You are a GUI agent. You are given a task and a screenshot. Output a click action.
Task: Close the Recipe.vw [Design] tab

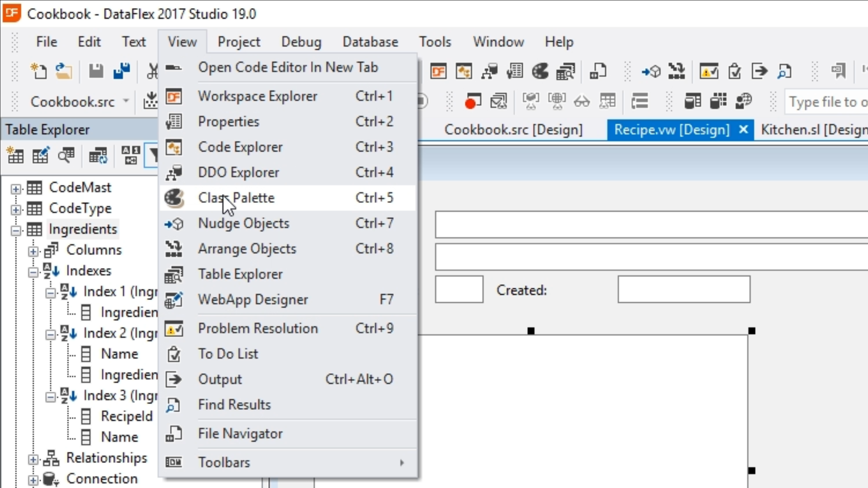tap(743, 130)
